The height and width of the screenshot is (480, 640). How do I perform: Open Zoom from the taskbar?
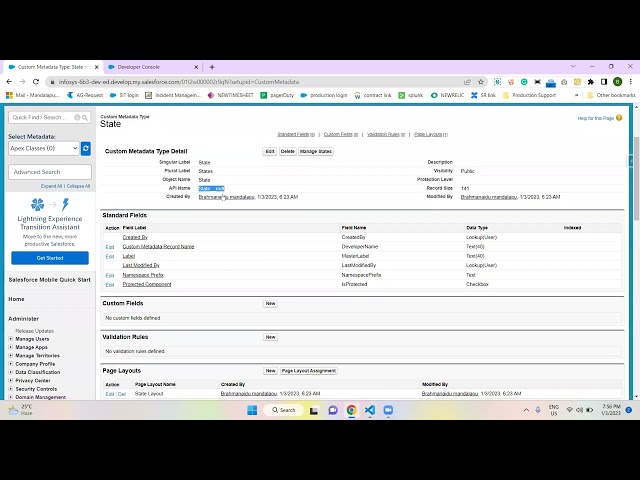pyautogui.click(x=388, y=410)
